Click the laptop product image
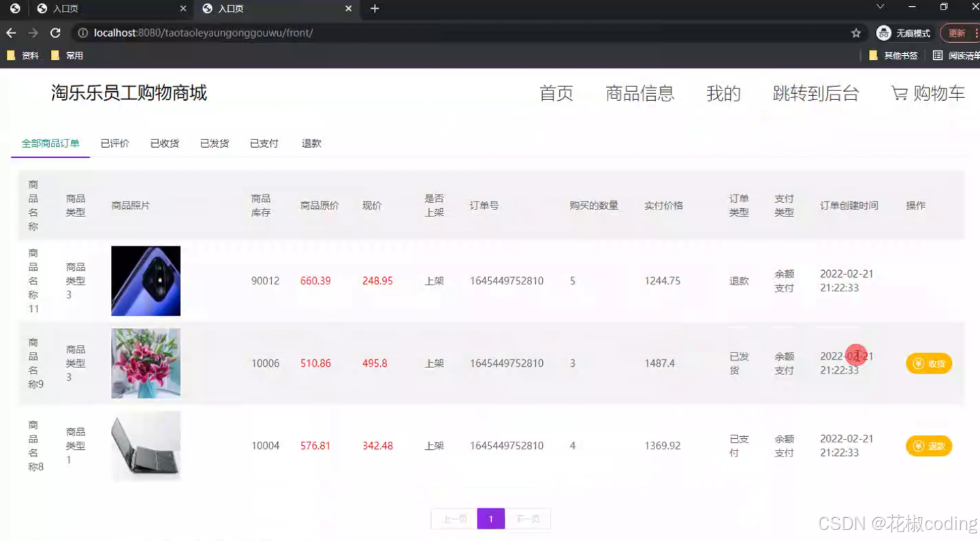 coord(146,446)
